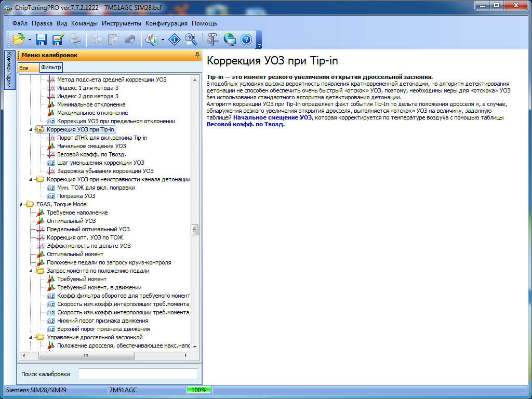
Task: Click the chart with magnifier toolbar icon
Action: click(152, 39)
